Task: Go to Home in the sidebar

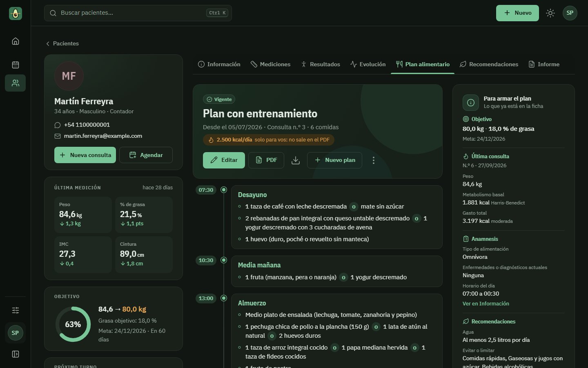Action: [x=16, y=41]
